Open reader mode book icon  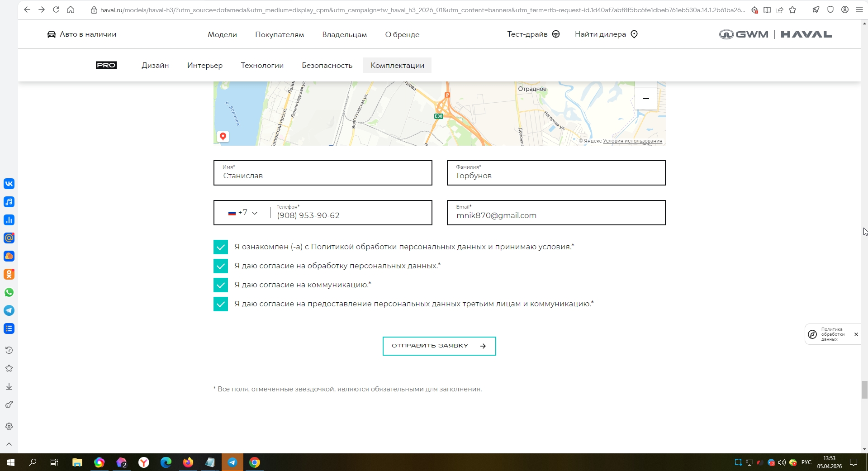click(x=767, y=10)
